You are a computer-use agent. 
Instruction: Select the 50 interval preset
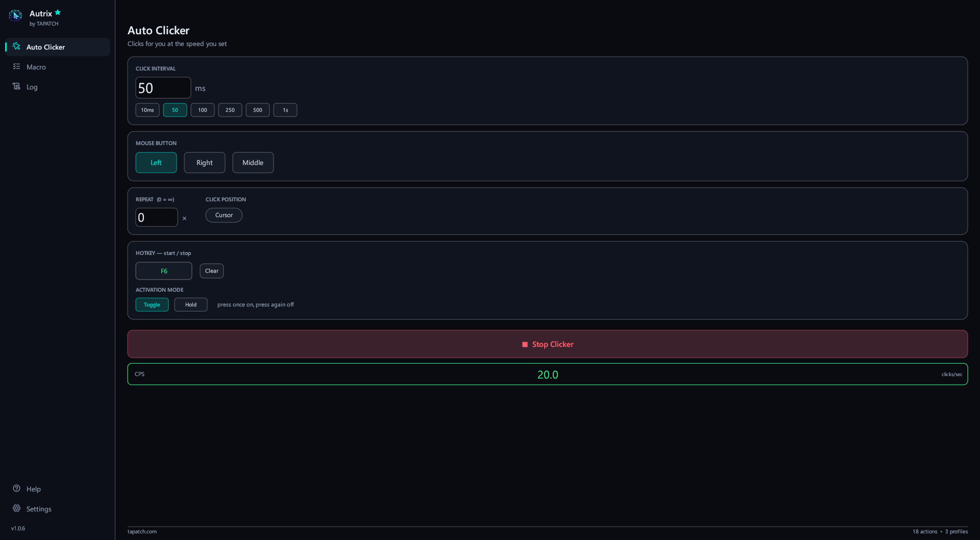click(x=175, y=110)
